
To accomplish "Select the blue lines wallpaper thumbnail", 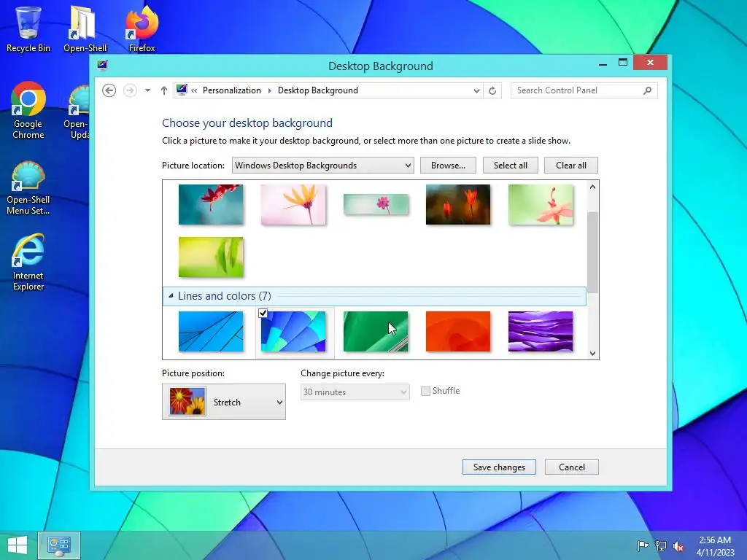I will (x=211, y=332).
